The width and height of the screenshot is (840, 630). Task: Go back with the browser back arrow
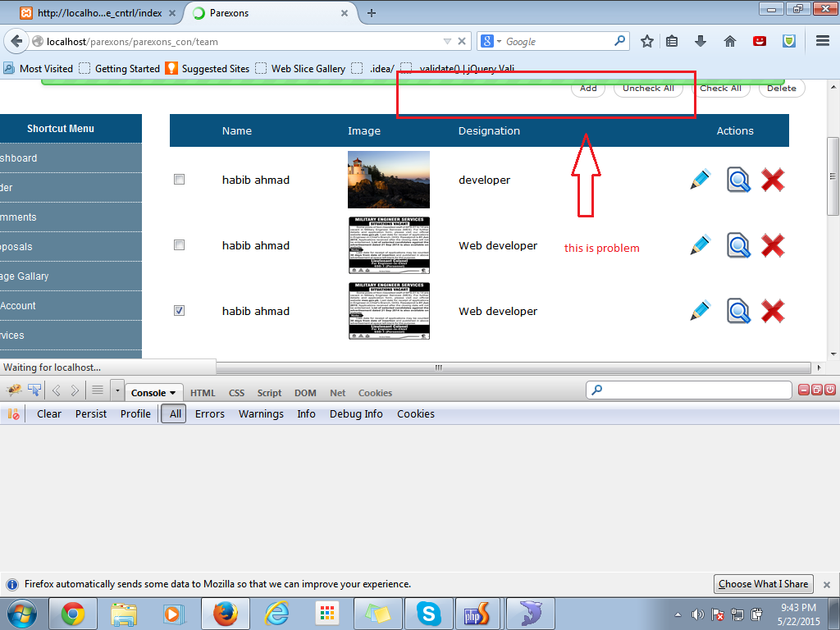tap(16, 41)
